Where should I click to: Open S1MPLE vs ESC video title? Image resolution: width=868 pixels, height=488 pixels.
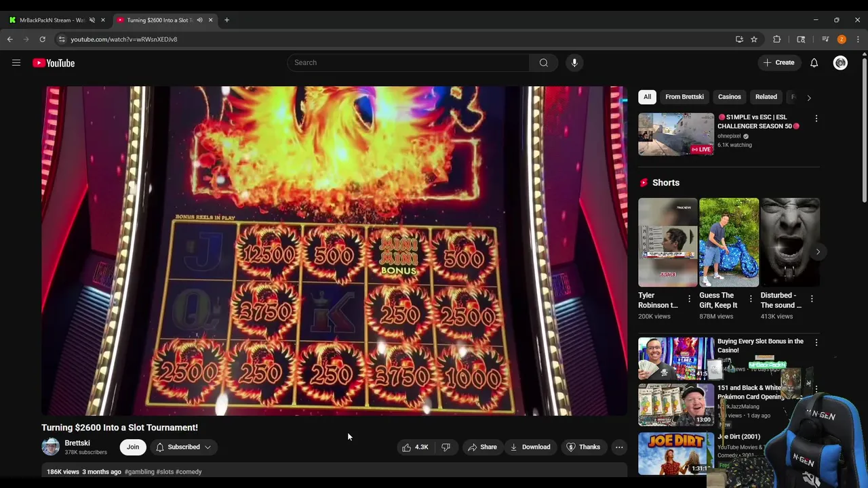[758, 121]
